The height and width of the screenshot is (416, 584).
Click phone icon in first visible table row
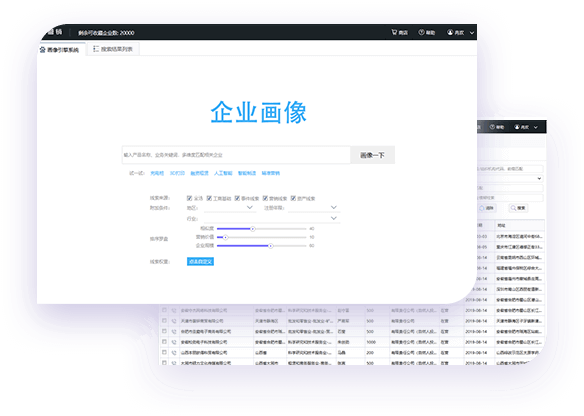click(x=174, y=310)
